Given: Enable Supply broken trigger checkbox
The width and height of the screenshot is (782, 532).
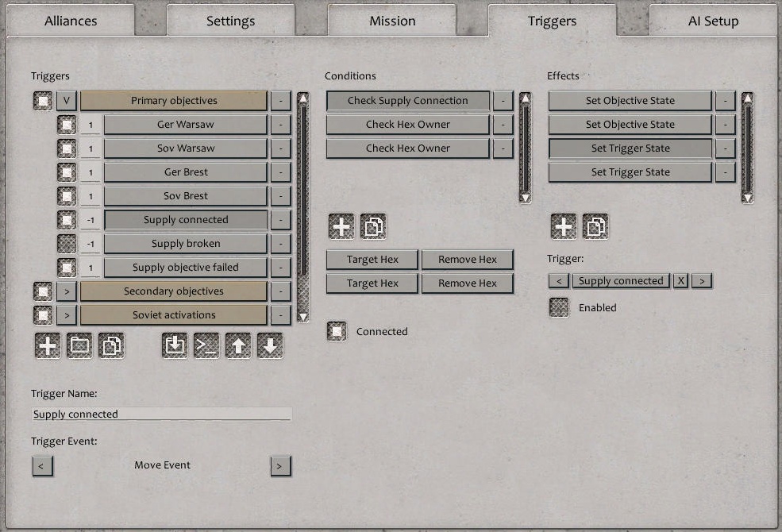Looking at the screenshot, I should 67,244.
